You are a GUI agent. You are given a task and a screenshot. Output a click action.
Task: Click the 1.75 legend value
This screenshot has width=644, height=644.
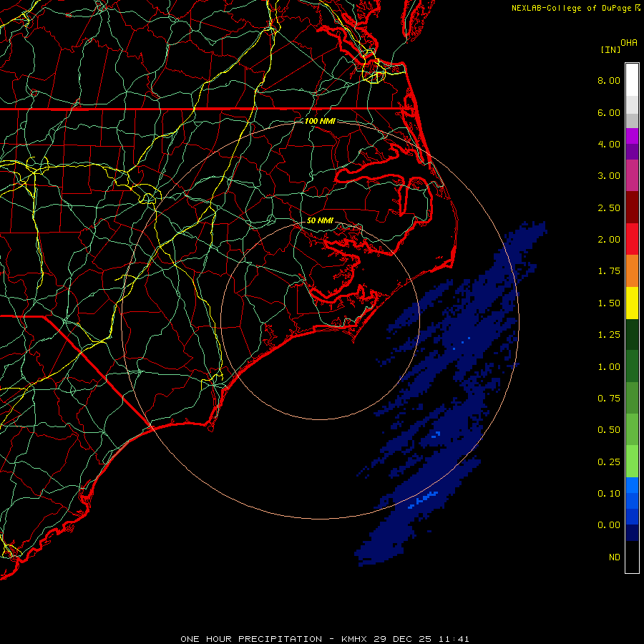(x=609, y=271)
